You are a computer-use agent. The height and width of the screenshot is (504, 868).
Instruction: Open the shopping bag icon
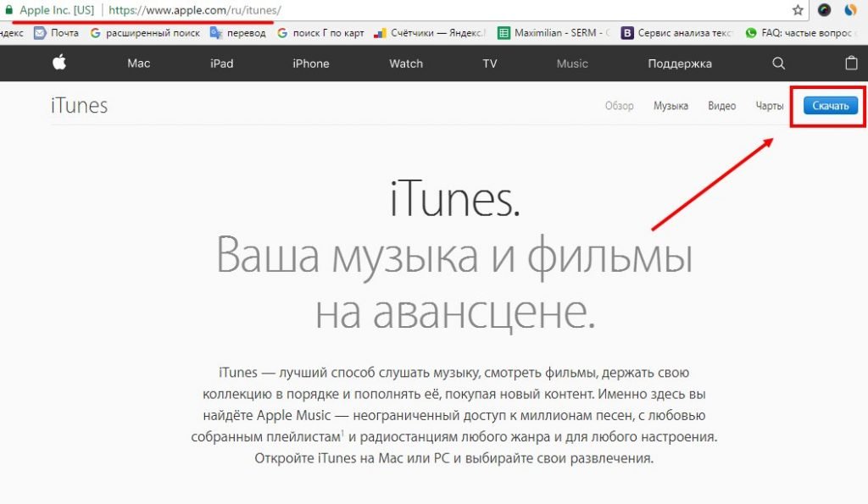coord(851,64)
